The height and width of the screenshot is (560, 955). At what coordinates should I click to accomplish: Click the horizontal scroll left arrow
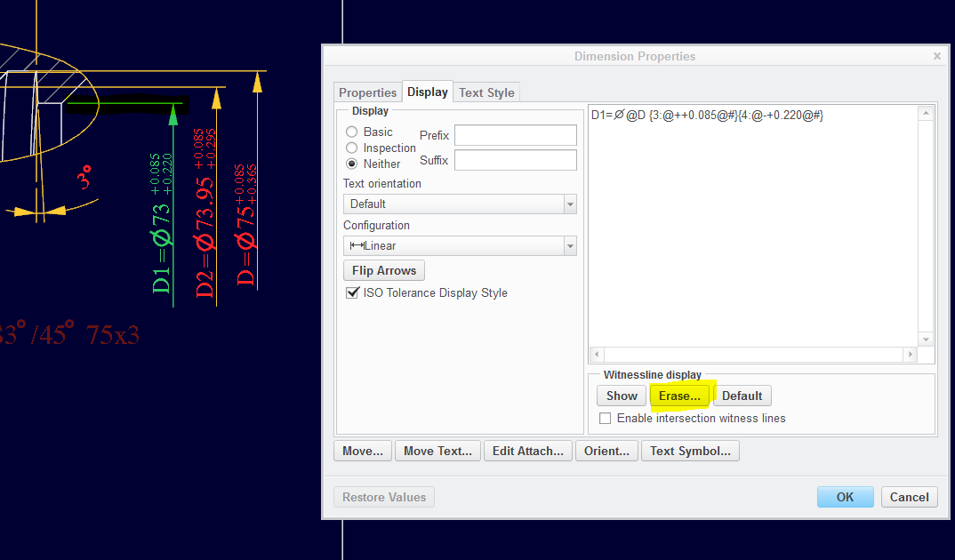[x=597, y=355]
